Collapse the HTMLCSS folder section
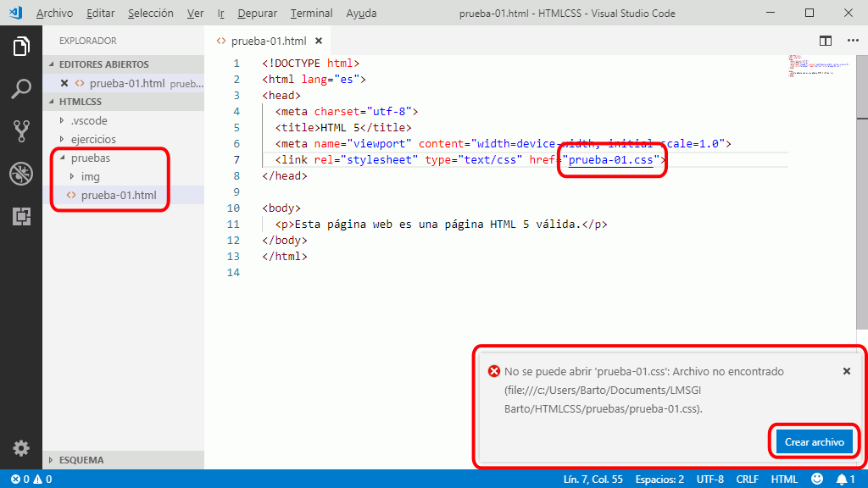This screenshot has width=868, height=488. [x=124, y=102]
